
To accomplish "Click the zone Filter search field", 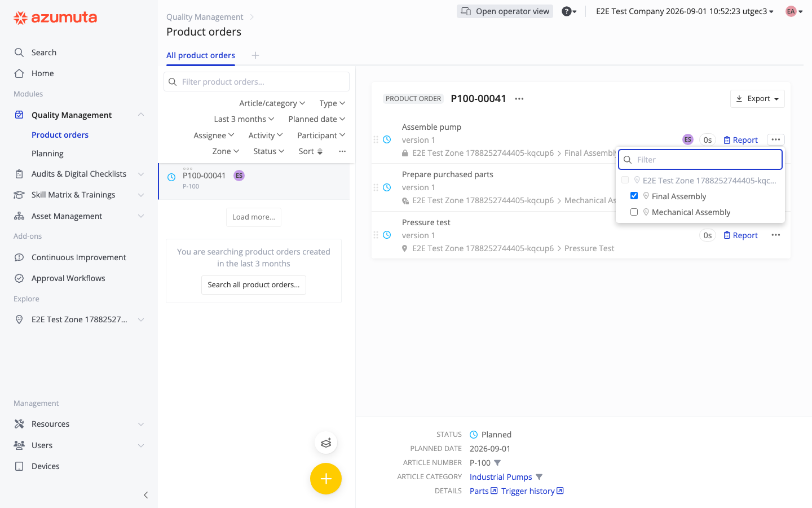I will pyautogui.click(x=700, y=160).
